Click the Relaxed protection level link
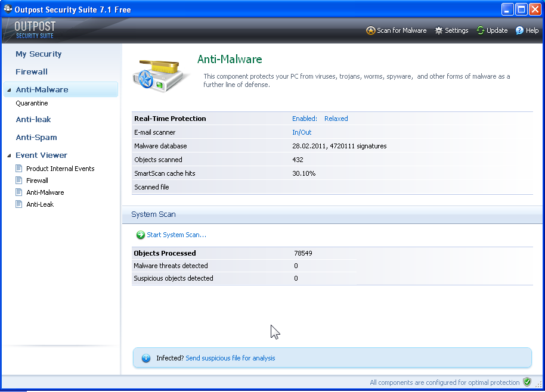The height and width of the screenshot is (392, 545). 336,119
